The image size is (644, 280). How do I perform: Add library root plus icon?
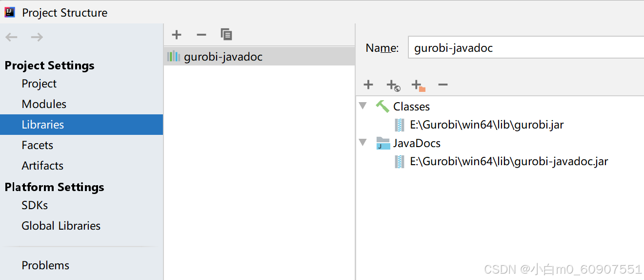point(368,85)
